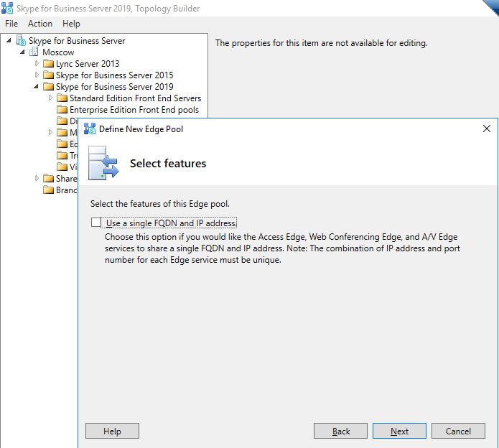Close the Define New Edge Pool dialog

coord(487,129)
